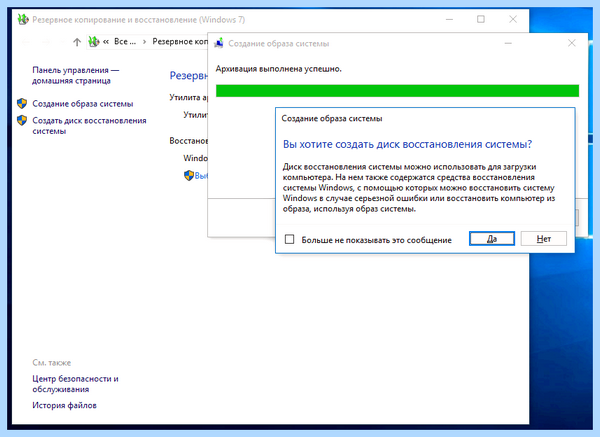This screenshot has height=437, width=600.
Task: Click the Нет button in the dialog
Action: (543, 239)
